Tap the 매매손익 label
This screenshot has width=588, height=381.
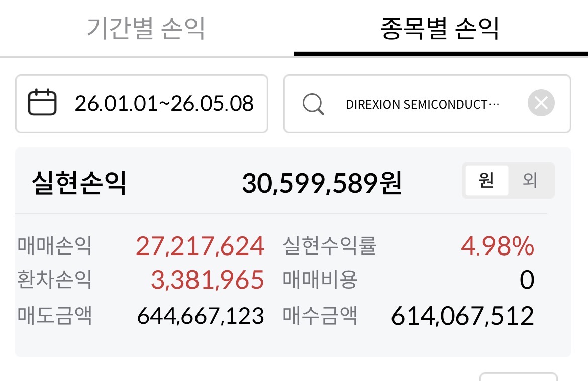55,246
